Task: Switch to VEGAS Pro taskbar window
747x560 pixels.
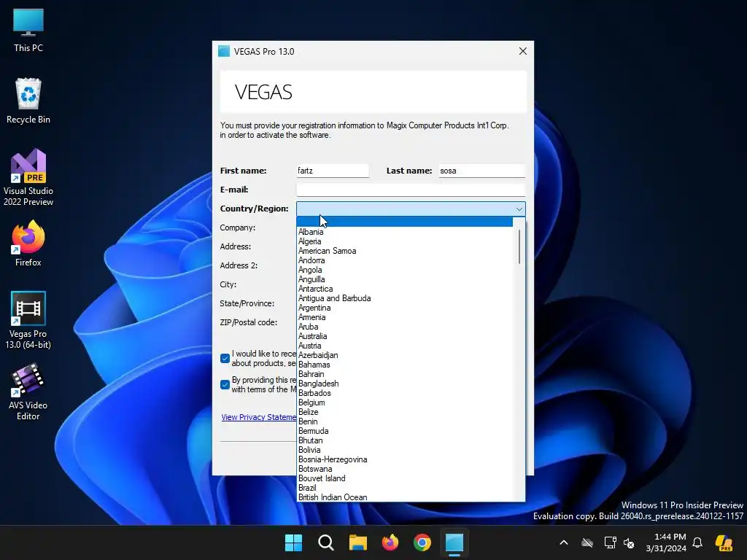Action: coord(454,542)
